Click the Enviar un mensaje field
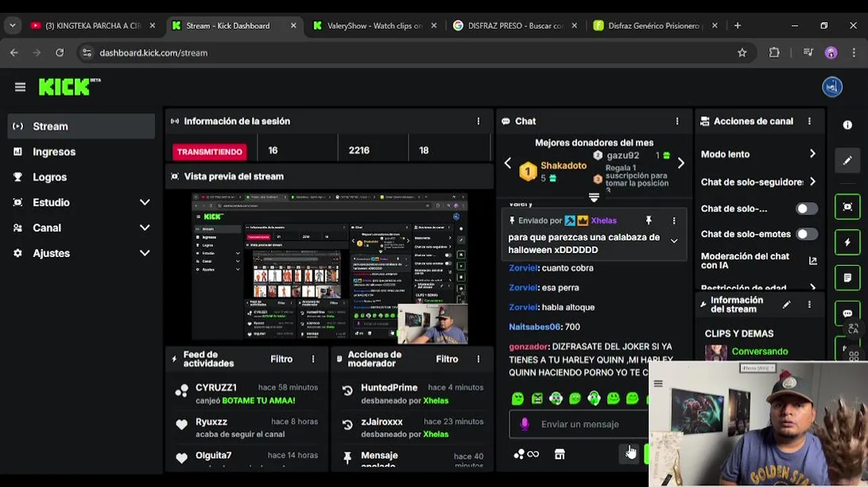 tap(581, 424)
